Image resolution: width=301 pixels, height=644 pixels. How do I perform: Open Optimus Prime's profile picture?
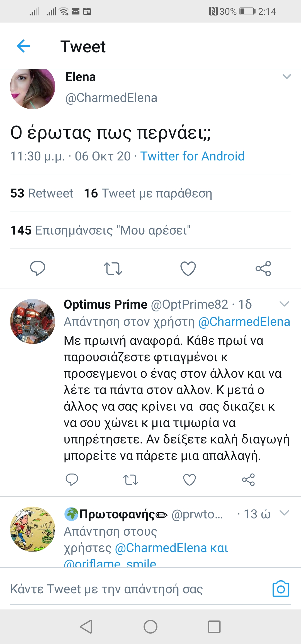tap(33, 321)
